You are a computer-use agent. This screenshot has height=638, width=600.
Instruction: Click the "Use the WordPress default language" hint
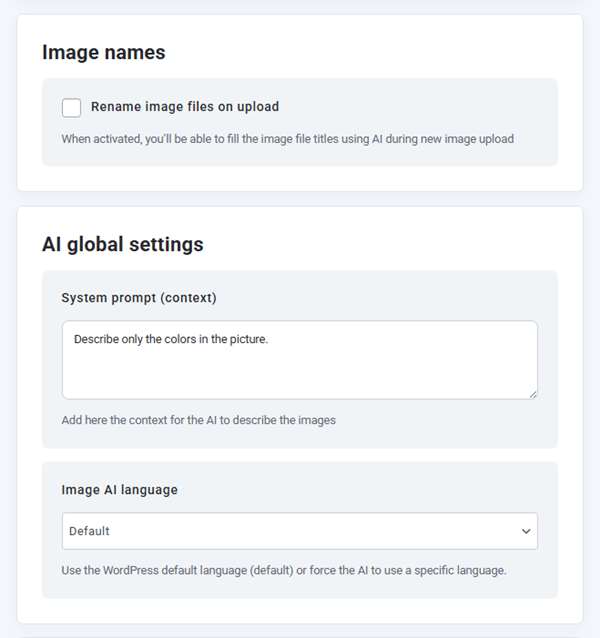point(284,570)
